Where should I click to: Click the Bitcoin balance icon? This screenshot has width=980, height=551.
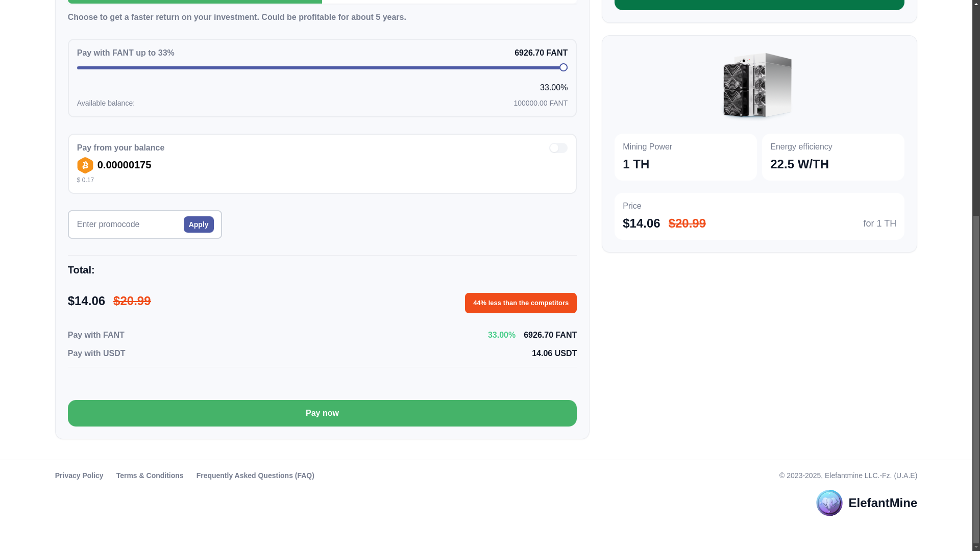85,165
